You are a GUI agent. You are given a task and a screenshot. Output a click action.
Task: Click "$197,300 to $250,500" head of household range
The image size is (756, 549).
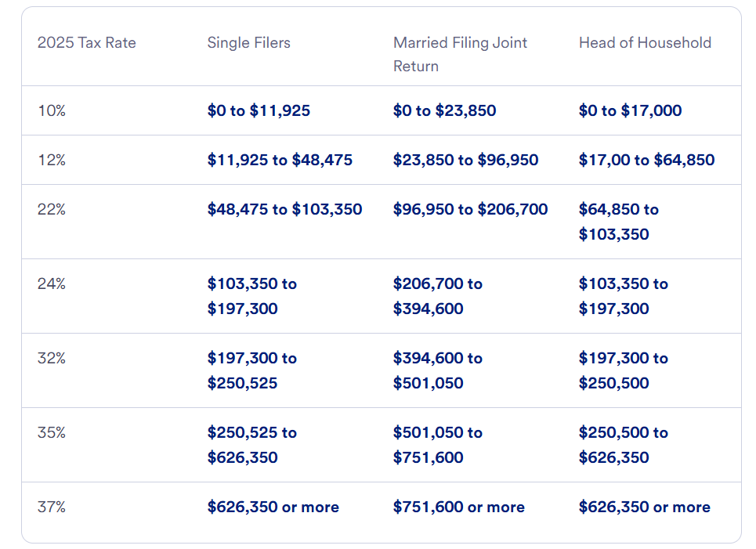coord(623,370)
